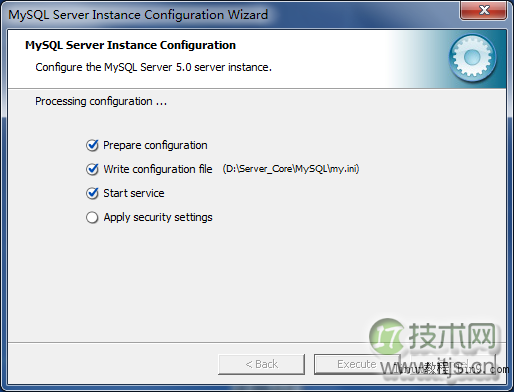Select the Prepare configuration step label
The image size is (514, 392).
tap(155, 145)
